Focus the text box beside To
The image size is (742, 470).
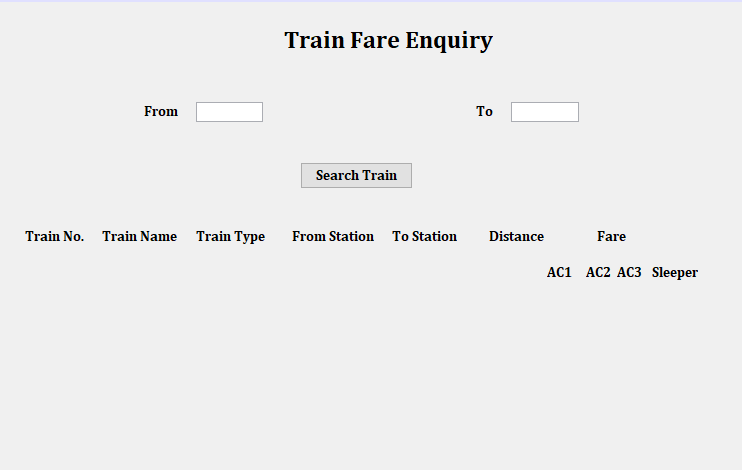point(545,112)
